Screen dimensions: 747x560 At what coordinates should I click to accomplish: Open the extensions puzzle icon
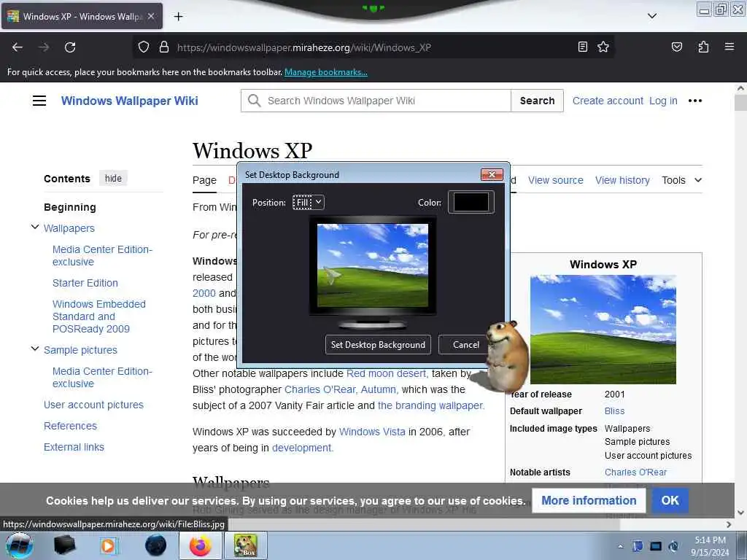(703, 47)
